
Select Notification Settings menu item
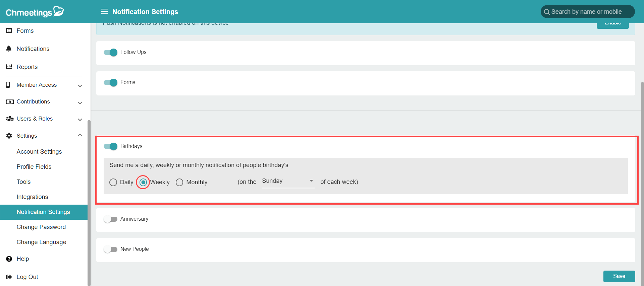click(44, 212)
